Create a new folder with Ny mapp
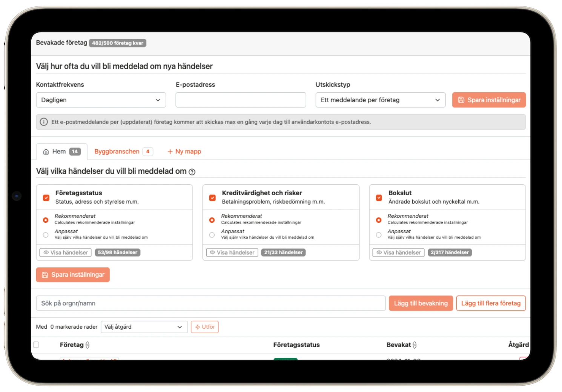This screenshot has width=562, height=392. point(184,152)
